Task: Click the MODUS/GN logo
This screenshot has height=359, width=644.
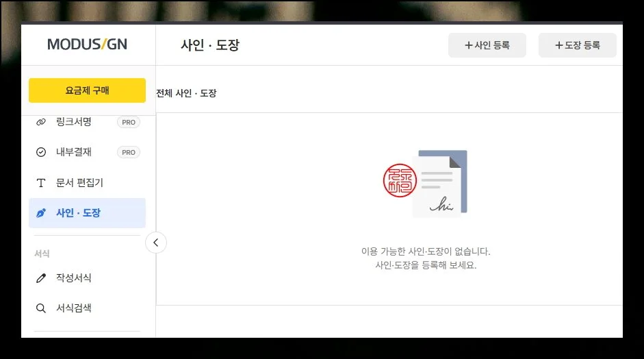Action: [x=87, y=45]
